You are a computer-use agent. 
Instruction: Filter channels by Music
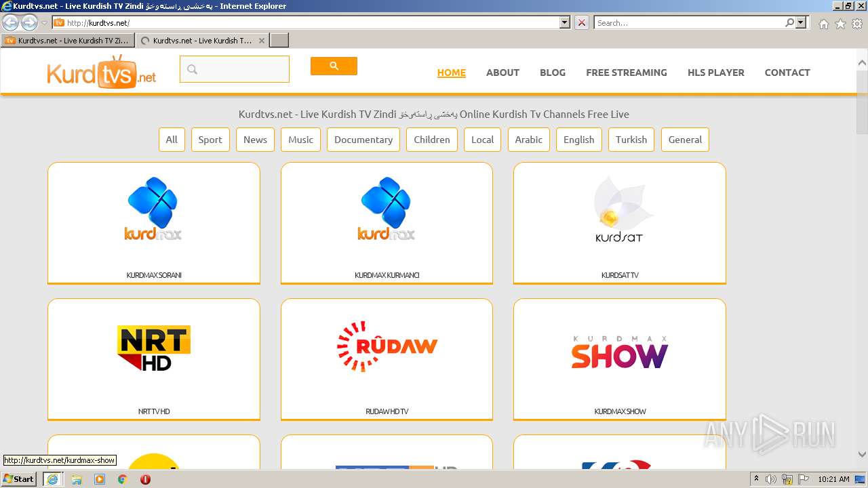pyautogui.click(x=300, y=140)
